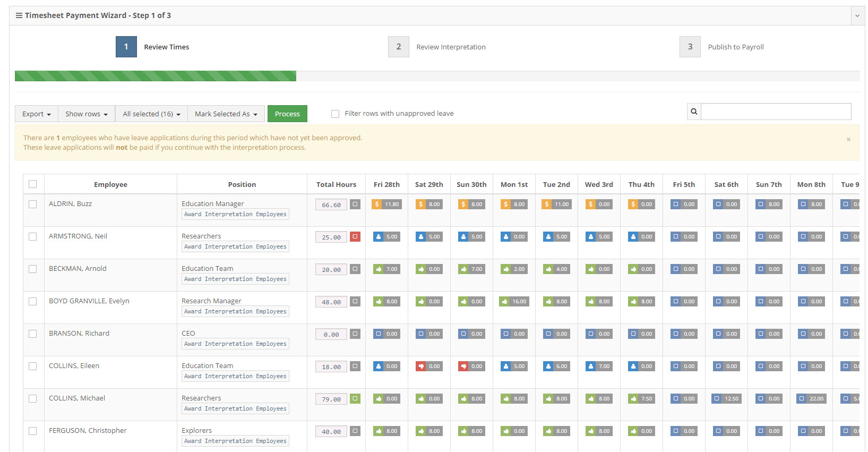Click the Explorers position text
868x452 pixels.
coord(196,430)
